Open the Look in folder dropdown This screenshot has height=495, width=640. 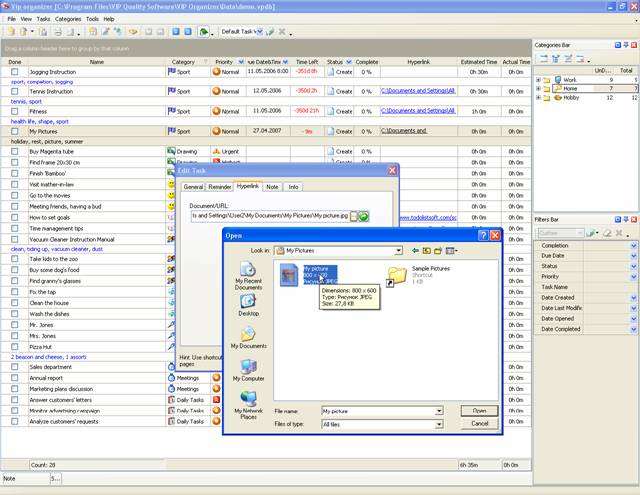click(x=398, y=250)
